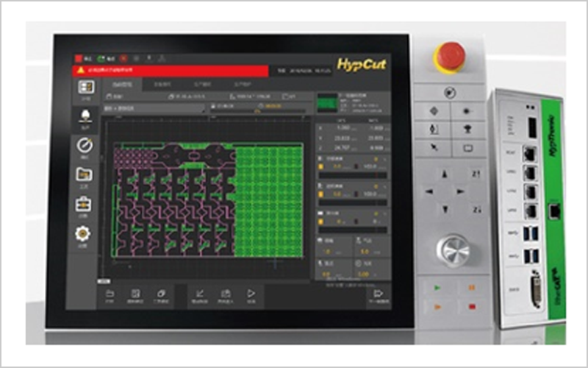
Task: Click the down arrow jog key
Action: (x=445, y=209)
